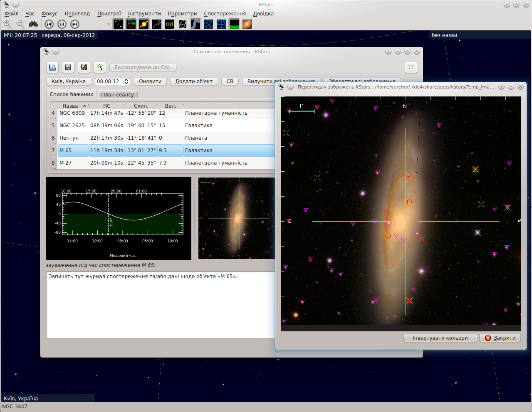
Task: Toggle Milky Way display icon
Action: point(195,24)
